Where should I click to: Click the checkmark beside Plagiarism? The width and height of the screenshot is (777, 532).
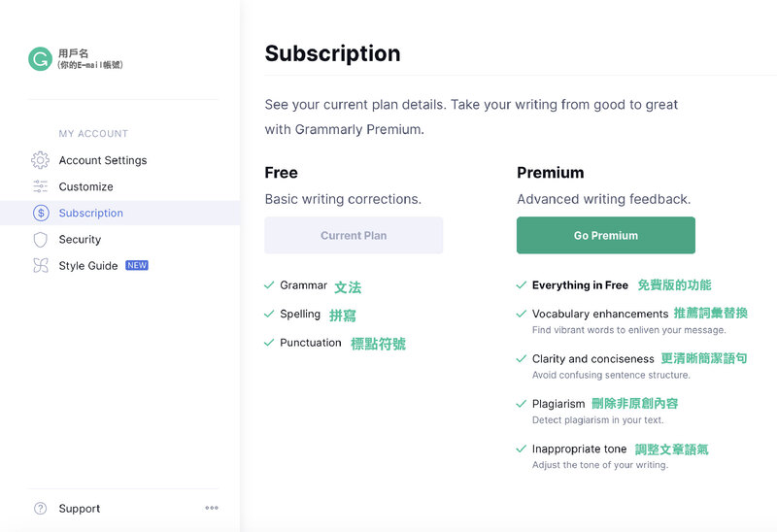click(x=523, y=404)
